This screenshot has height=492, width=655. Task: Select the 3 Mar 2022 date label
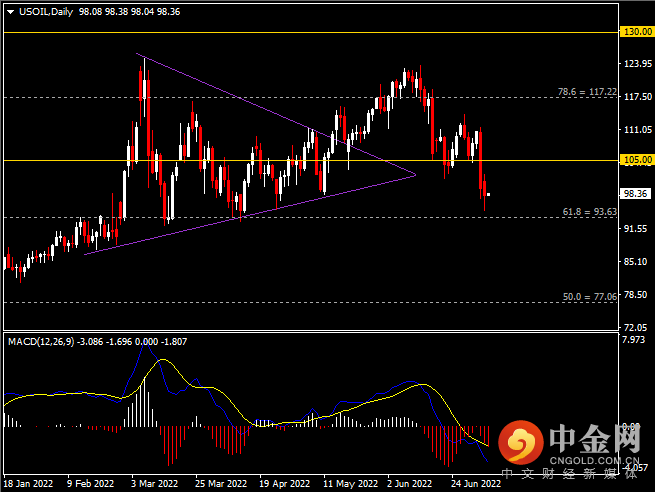click(x=154, y=484)
